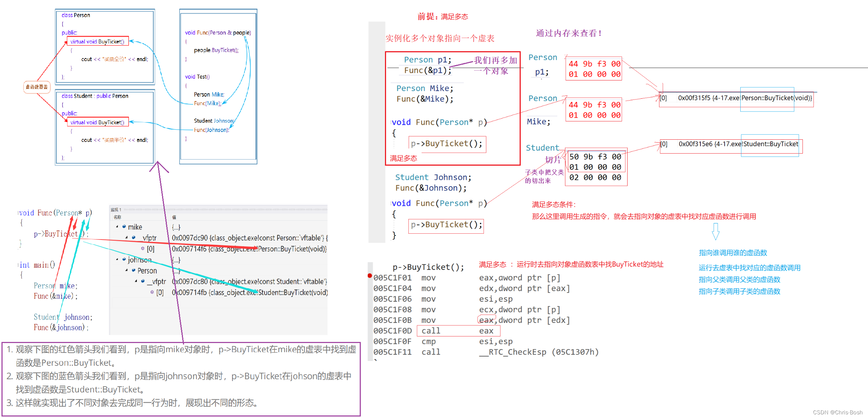
Task: Click the icon next to the Person watch row
Action: click(x=134, y=270)
